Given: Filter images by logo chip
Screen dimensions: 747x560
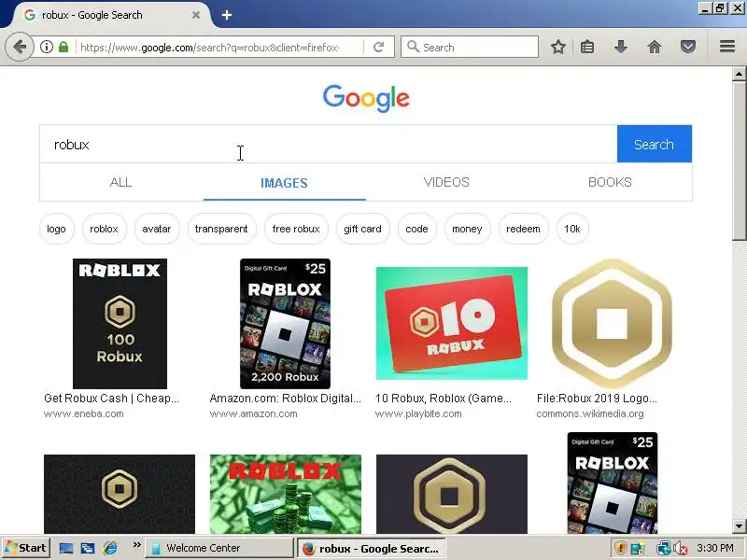Looking at the screenshot, I should pyautogui.click(x=56, y=229).
